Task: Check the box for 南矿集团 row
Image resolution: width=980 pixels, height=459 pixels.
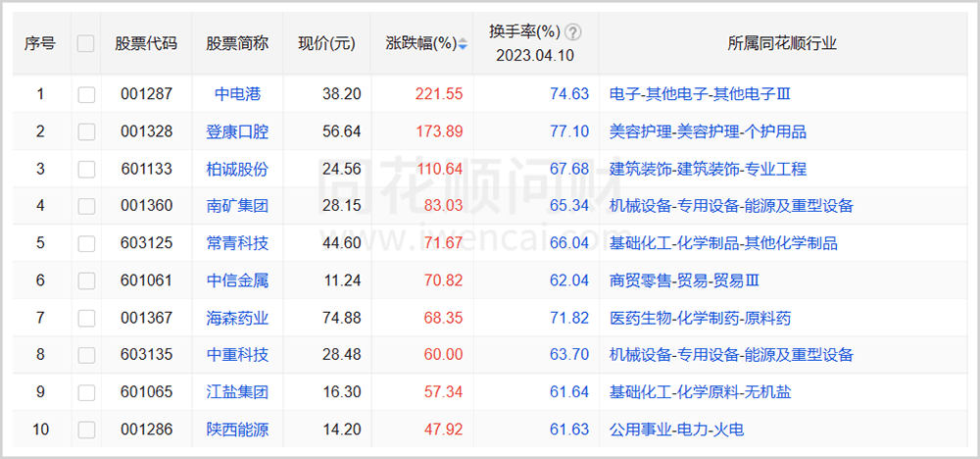Action: [86, 206]
